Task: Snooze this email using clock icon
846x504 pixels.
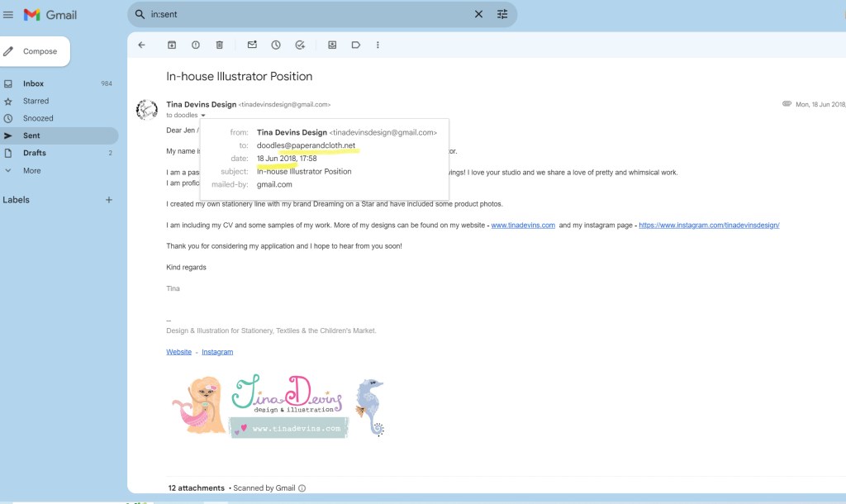Action: pyautogui.click(x=276, y=45)
